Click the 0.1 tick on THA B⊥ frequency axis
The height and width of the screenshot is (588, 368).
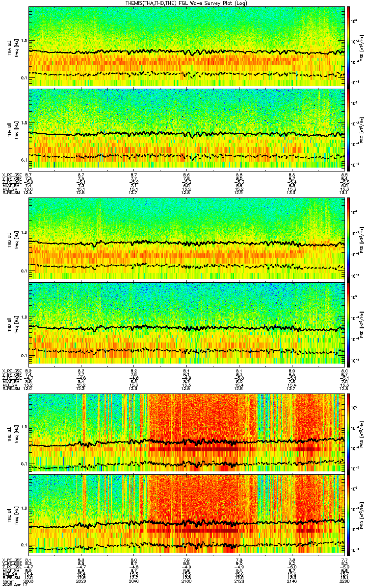pos(24,78)
